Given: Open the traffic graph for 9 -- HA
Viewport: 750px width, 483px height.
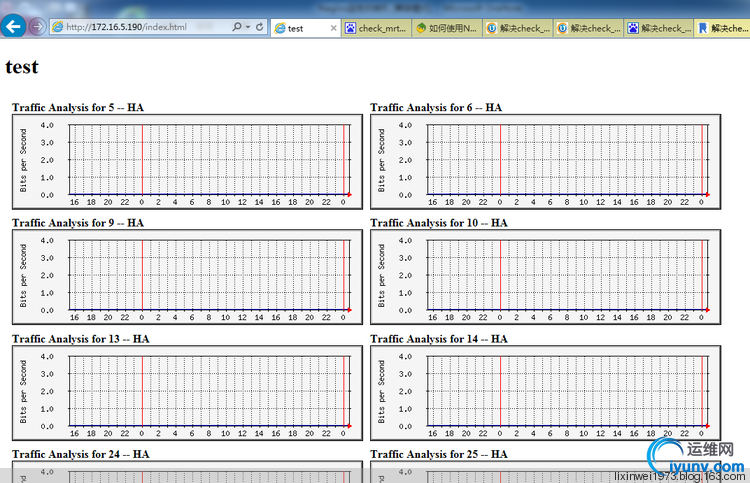Looking at the screenshot, I should (x=188, y=277).
